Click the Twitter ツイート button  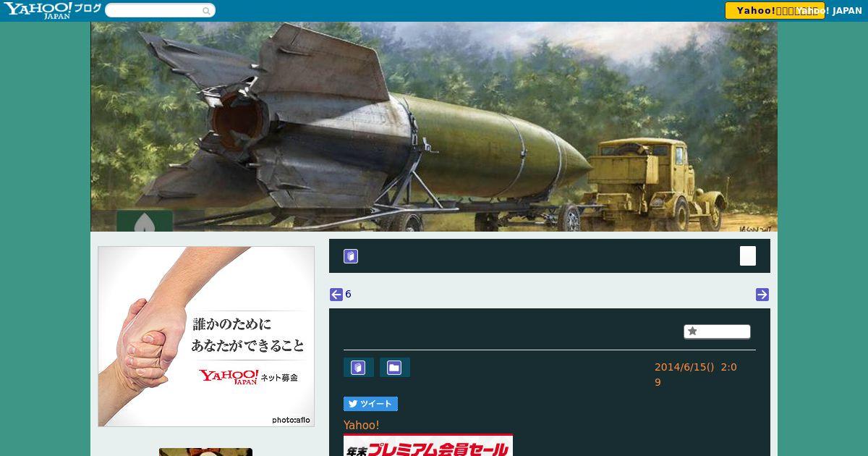click(370, 404)
